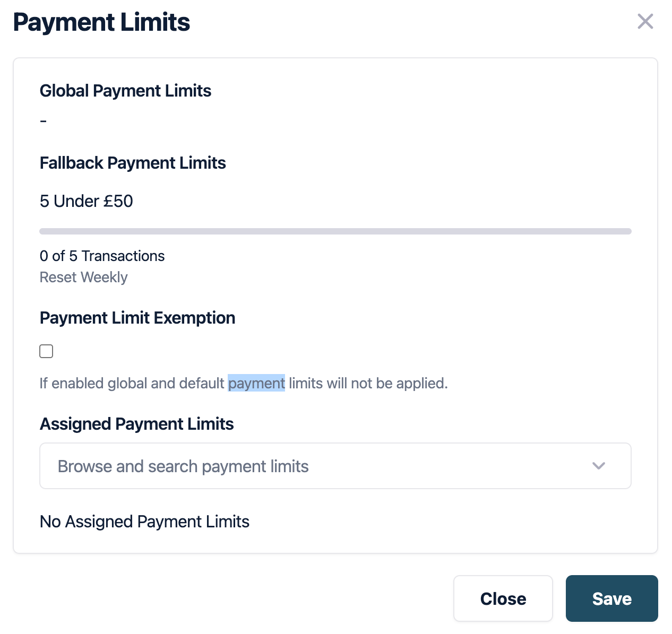Dismiss dialog with the X icon
The image size is (672, 634).
tap(645, 22)
